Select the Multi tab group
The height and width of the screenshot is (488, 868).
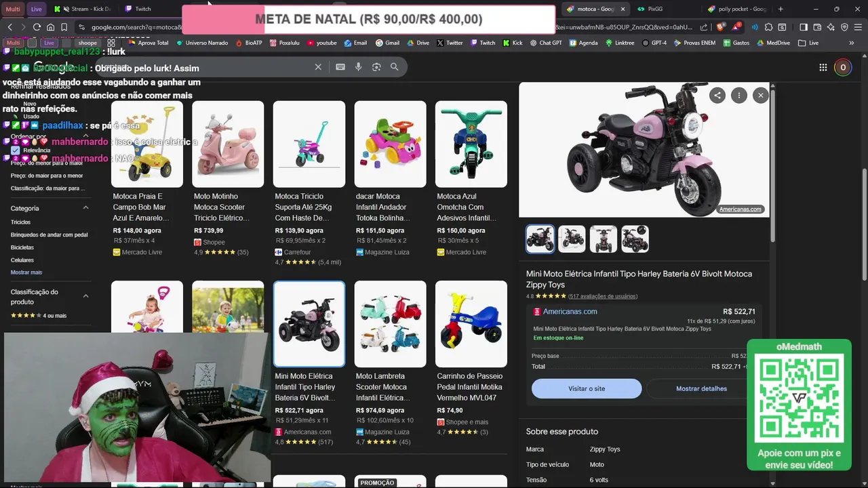pos(13,9)
